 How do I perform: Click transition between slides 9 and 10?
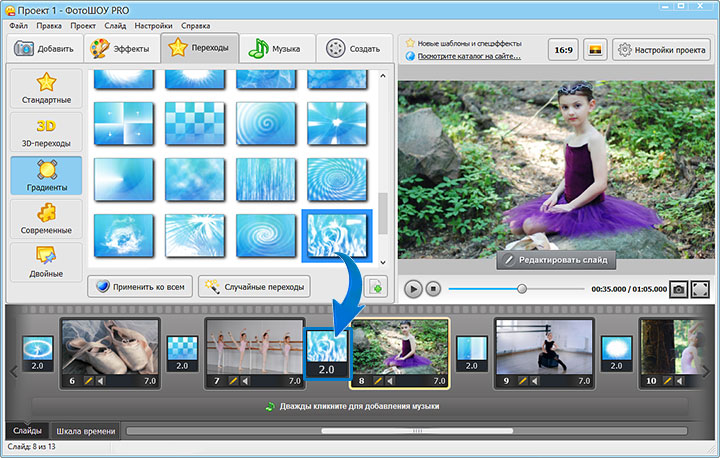(x=616, y=354)
